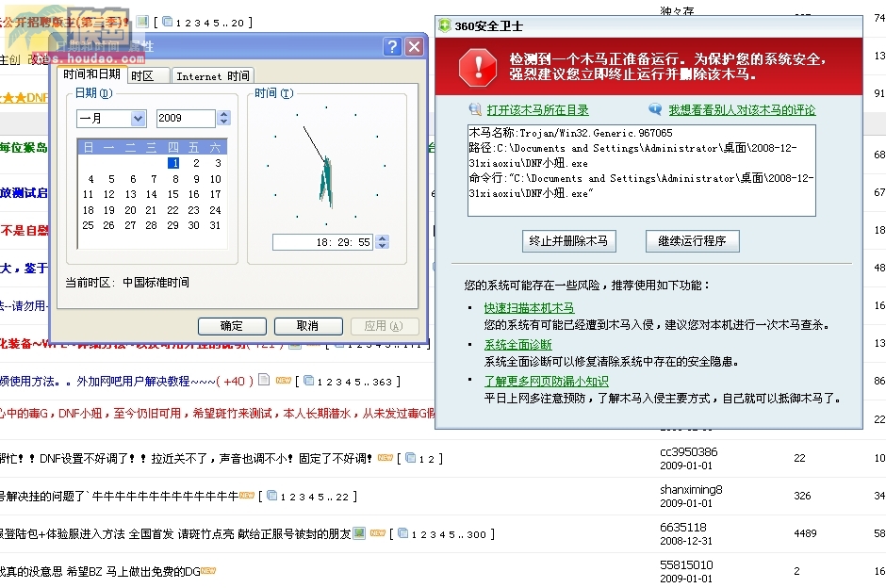Click the 取消 button in date dialog
The image size is (886, 588).
click(308, 326)
